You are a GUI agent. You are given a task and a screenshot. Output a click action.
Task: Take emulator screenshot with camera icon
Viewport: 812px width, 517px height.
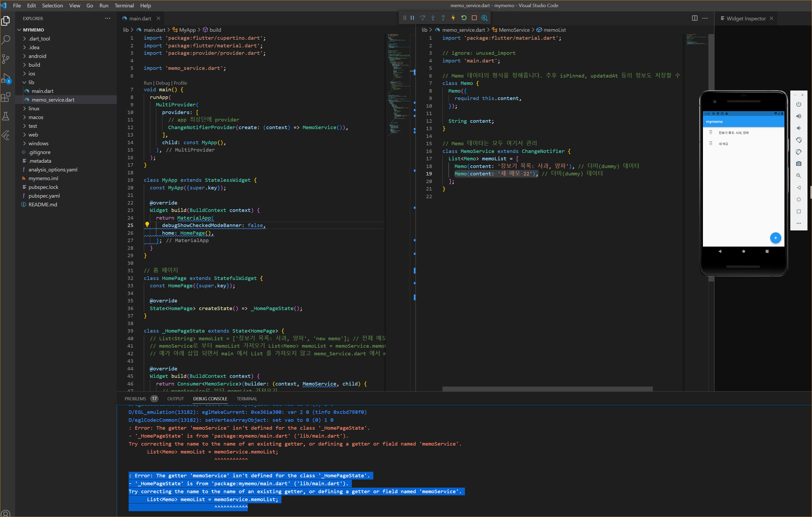point(798,164)
